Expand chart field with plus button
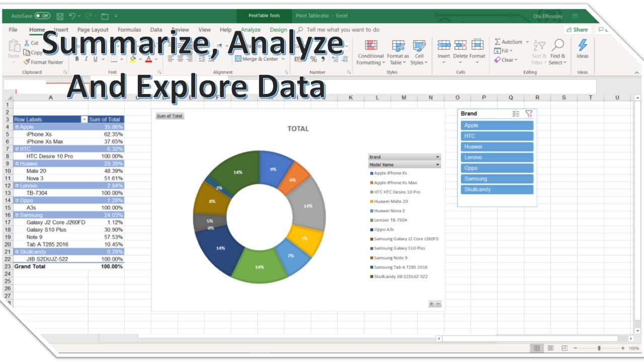The width and height of the screenshot is (644, 362). (432, 304)
